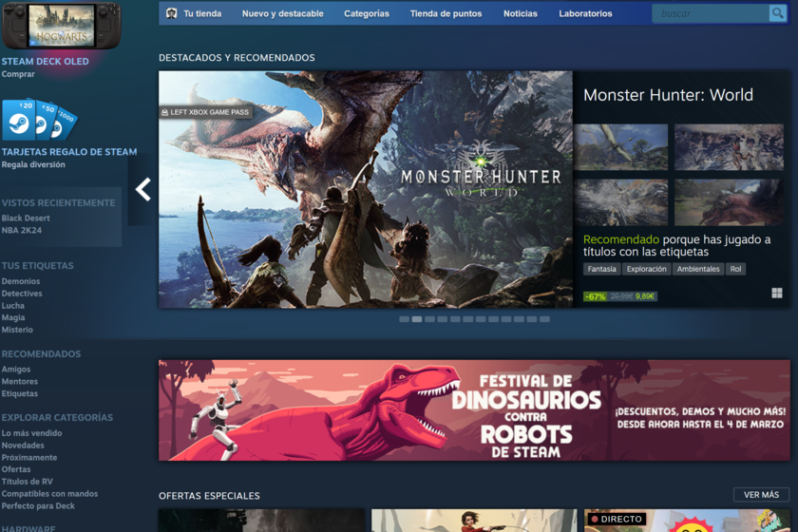Select the Magia tag
798x532 pixels.
13,317
